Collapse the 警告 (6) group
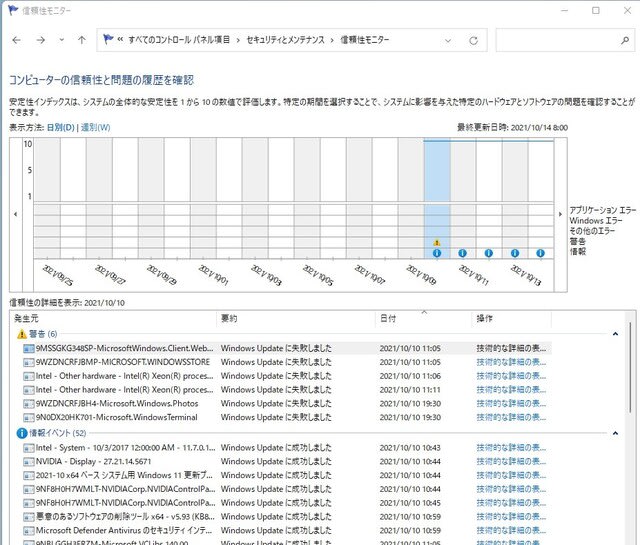This screenshot has height=545, width=640. 616,334
